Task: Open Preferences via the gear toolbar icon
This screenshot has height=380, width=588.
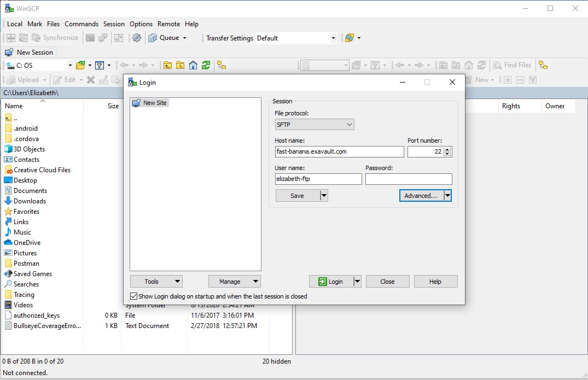Action: 136,38
